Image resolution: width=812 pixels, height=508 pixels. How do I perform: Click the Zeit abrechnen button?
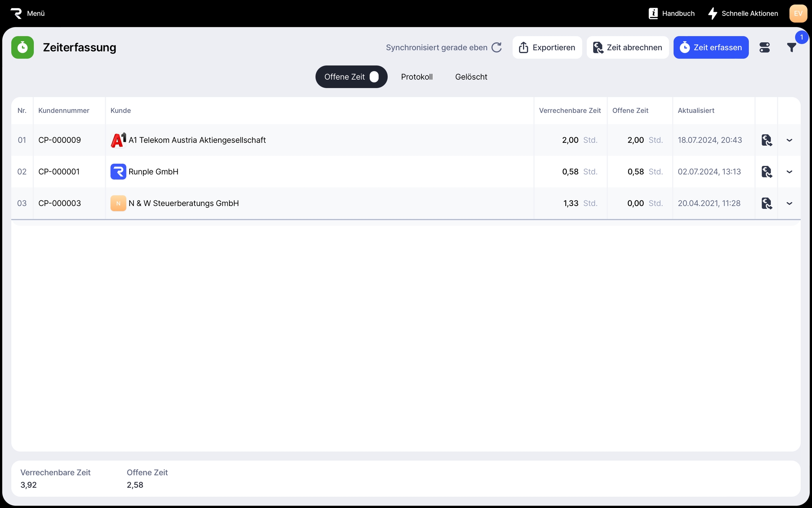(x=627, y=47)
